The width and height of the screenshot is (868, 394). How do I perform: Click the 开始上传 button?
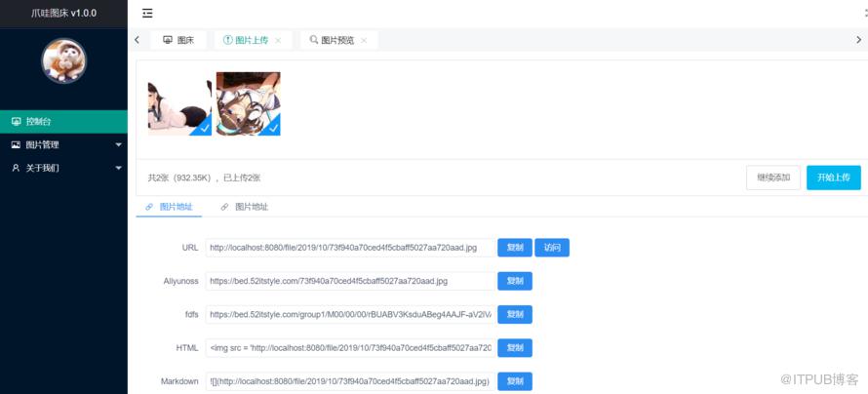click(834, 177)
